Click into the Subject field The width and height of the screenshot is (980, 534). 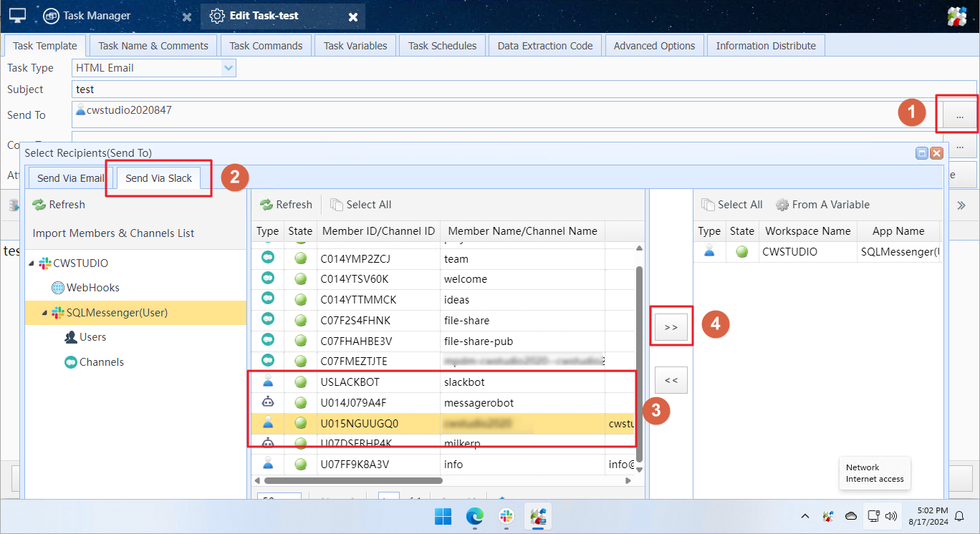tap(525, 89)
